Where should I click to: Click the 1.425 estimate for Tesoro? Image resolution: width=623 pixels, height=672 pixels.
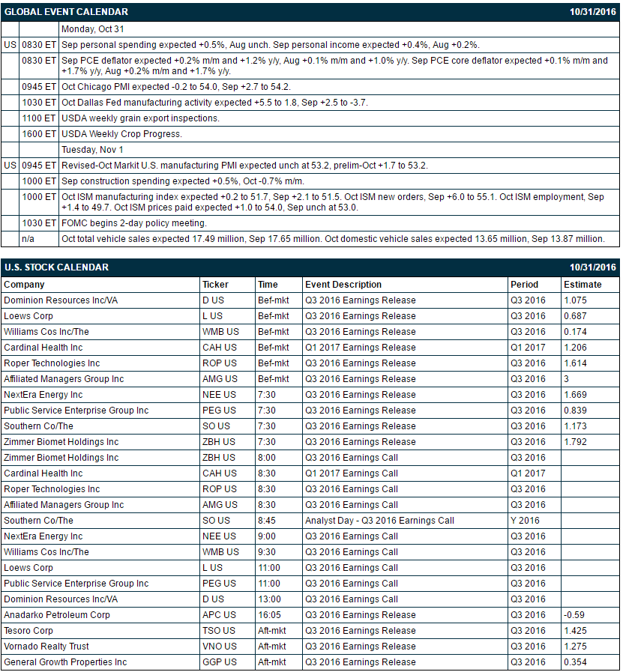576,631
